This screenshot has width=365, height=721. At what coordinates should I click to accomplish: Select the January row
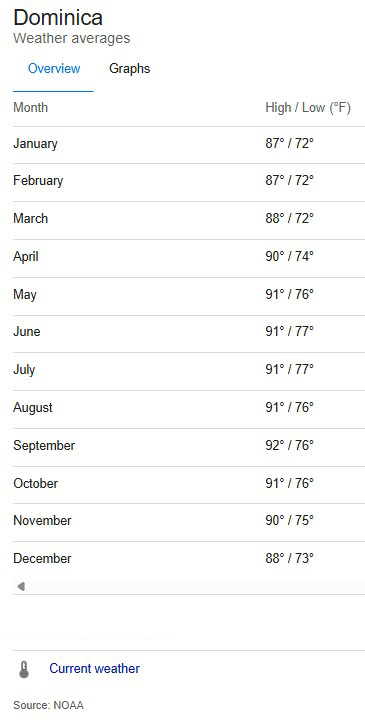(189, 144)
